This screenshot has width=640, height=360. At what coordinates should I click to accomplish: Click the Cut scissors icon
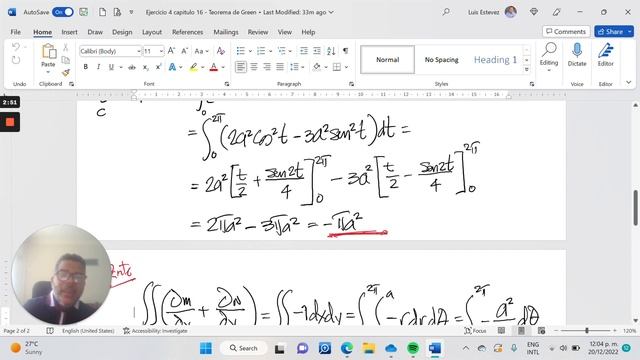click(65, 48)
